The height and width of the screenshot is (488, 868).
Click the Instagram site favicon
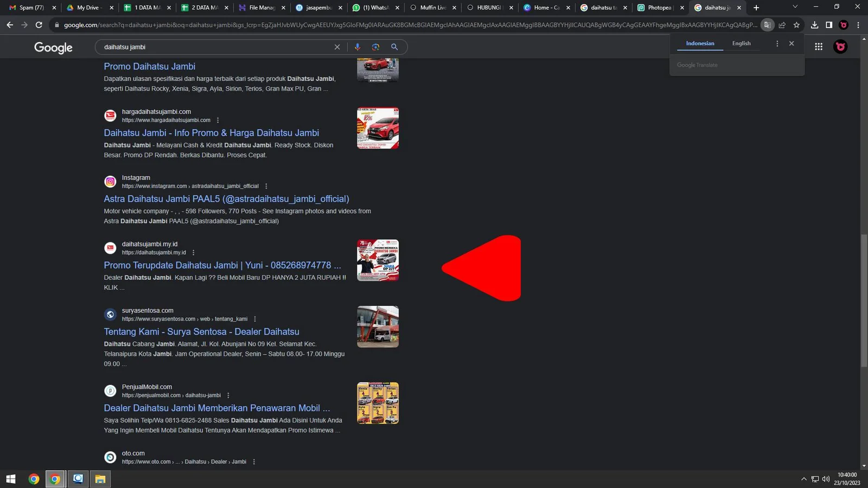point(110,182)
